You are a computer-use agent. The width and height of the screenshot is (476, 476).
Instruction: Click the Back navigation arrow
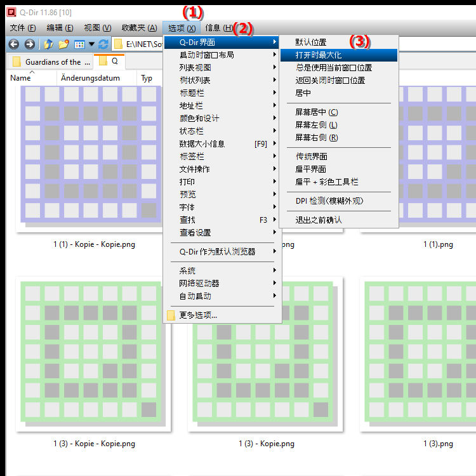point(14,44)
